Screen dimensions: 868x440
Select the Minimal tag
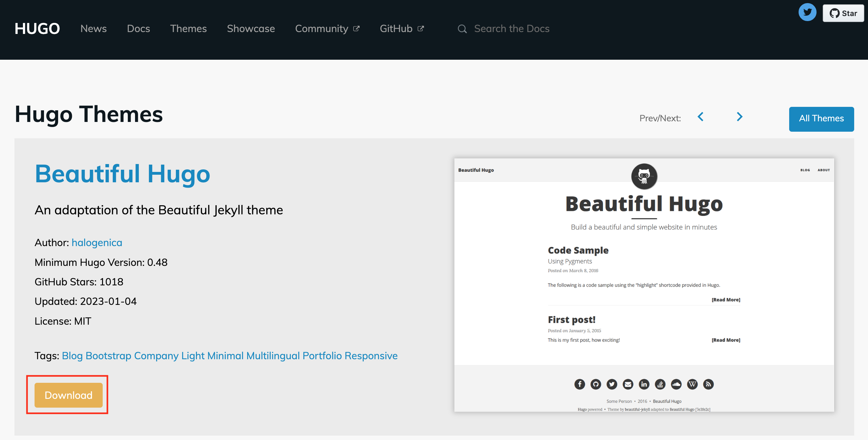[x=225, y=355]
